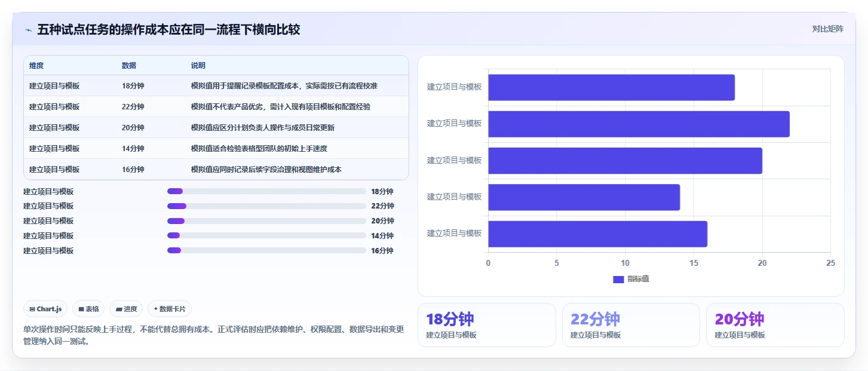Image resolution: width=868 pixels, height=371 pixels.
Task: Click the header title 五种试点任务的操作成本
Action: [168, 30]
